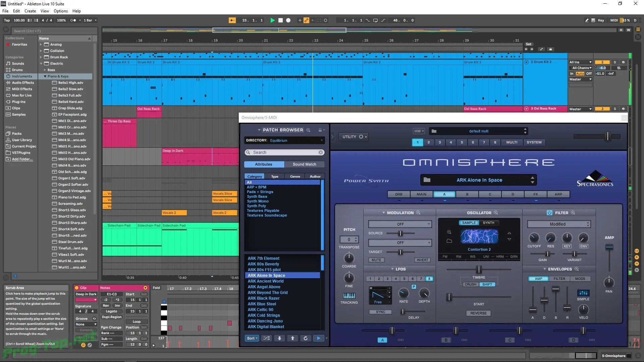The width and height of the screenshot is (644, 362).
Task: Select the Organ1 Soft.adv preset
Action: (x=71, y=178)
